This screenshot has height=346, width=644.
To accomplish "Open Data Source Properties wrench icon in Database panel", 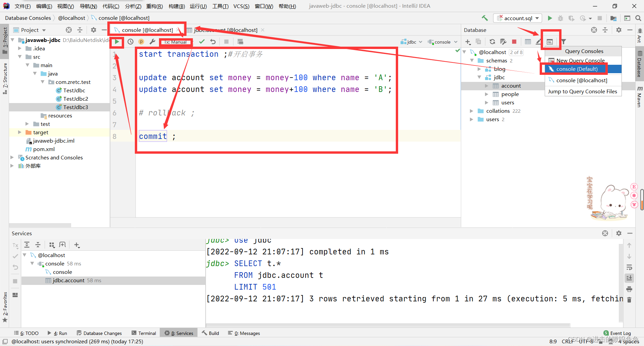I will [503, 42].
